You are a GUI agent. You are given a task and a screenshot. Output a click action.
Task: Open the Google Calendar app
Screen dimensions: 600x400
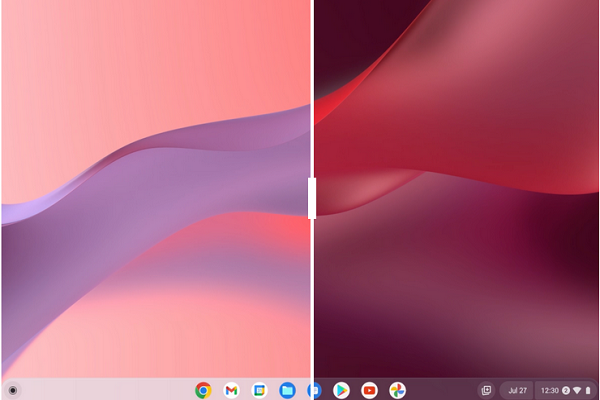259,390
